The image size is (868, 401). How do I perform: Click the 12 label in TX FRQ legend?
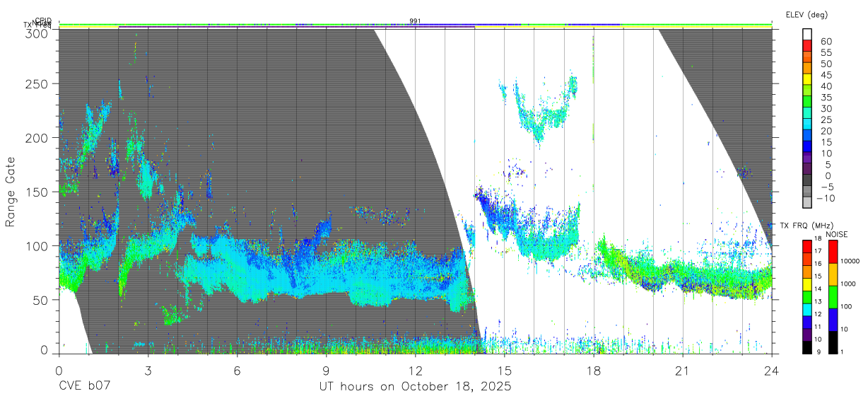pyautogui.click(x=819, y=314)
